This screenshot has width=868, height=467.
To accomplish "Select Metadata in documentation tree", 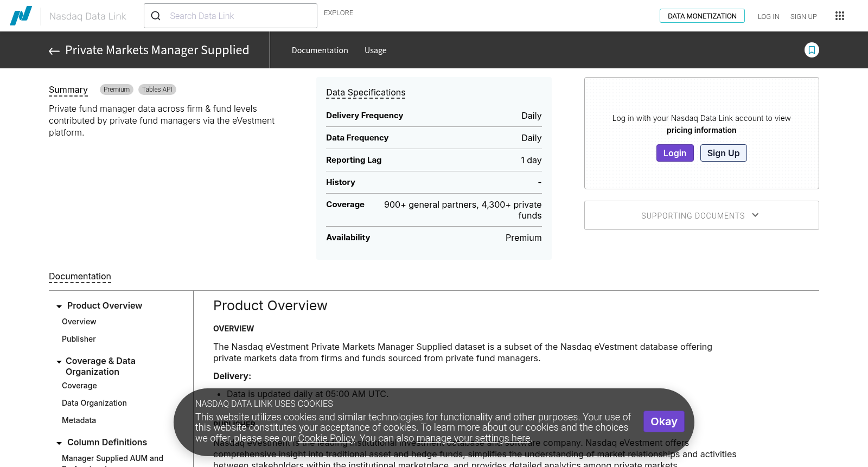I will [x=79, y=420].
